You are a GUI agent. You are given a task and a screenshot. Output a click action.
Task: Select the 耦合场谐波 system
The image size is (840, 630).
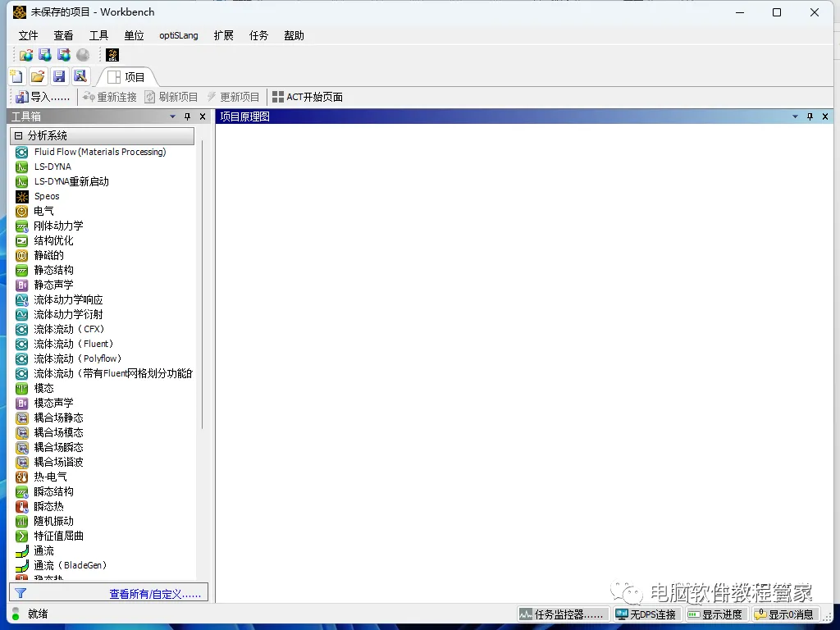tap(58, 463)
